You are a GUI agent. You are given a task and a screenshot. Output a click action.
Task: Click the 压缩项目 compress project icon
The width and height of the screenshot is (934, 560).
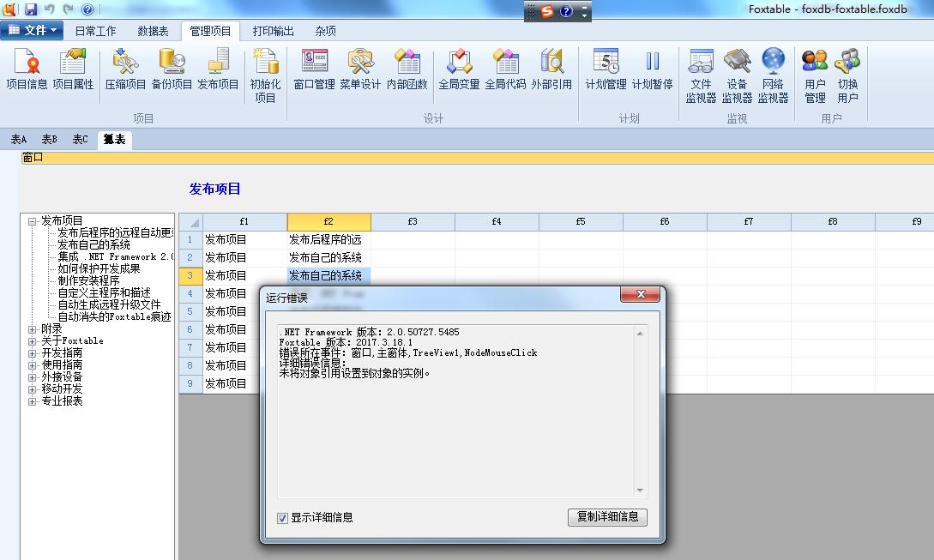click(x=125, y=69)
